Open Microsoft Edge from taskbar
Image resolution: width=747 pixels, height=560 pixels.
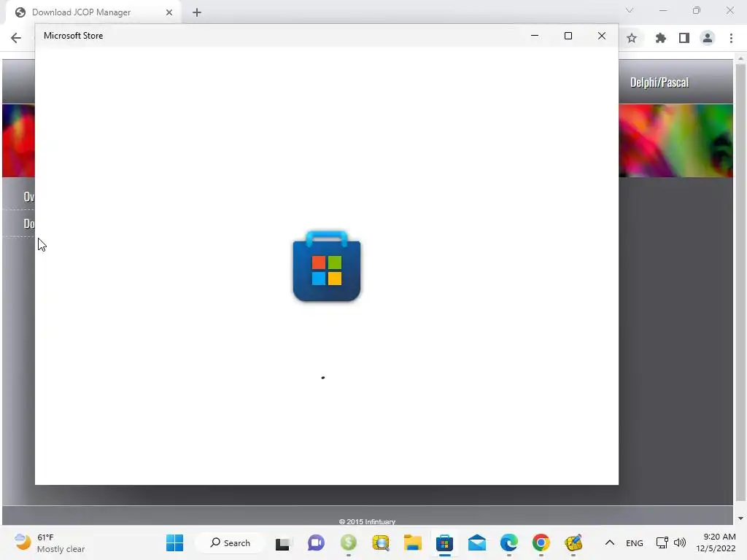point(508,542)
